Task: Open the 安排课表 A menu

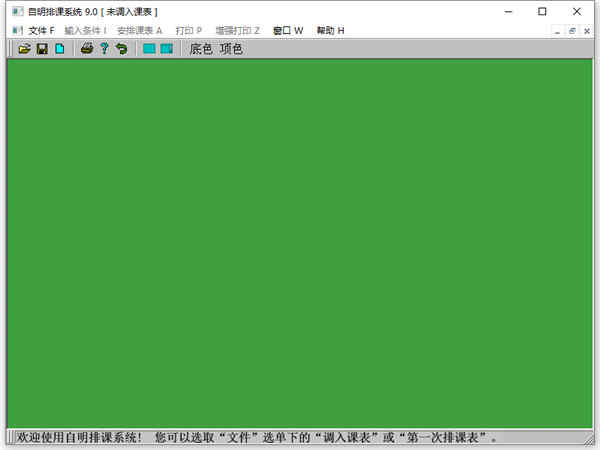Action: [x=139, y=30]
